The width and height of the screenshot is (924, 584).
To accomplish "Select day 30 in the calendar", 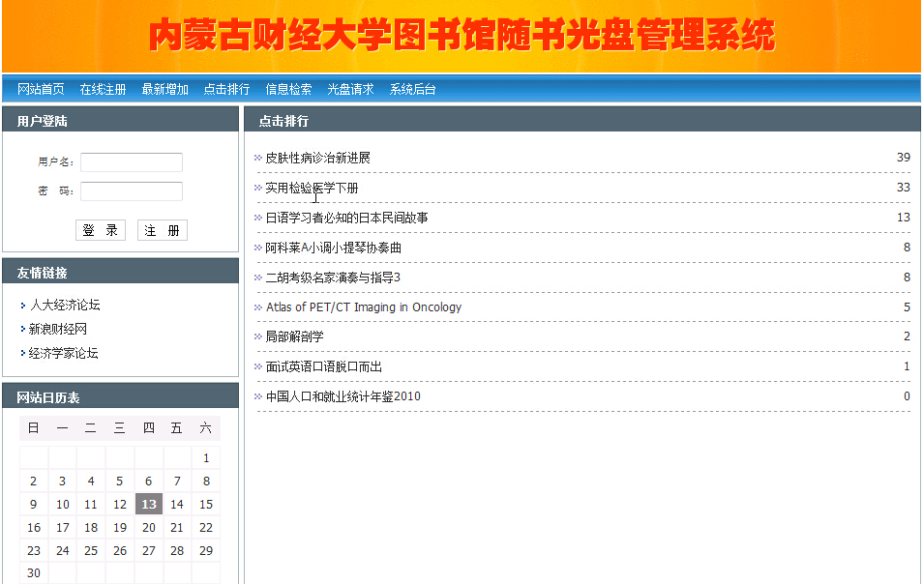I will click(34, 573).
